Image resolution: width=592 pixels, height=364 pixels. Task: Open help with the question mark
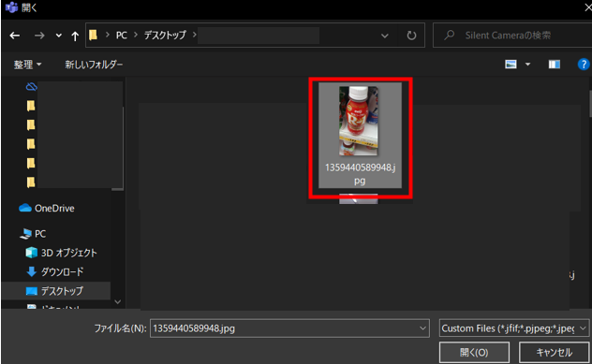point(584,65)
